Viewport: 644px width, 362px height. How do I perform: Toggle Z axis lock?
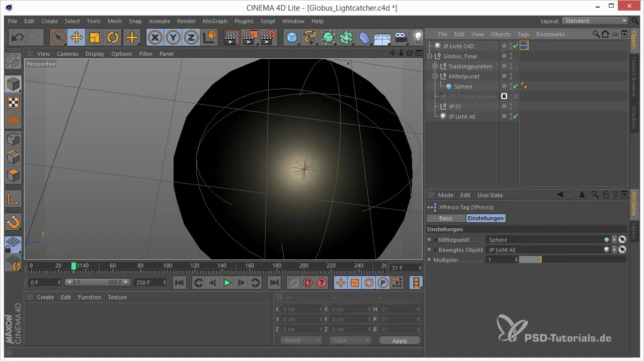[x=191, y=37]
